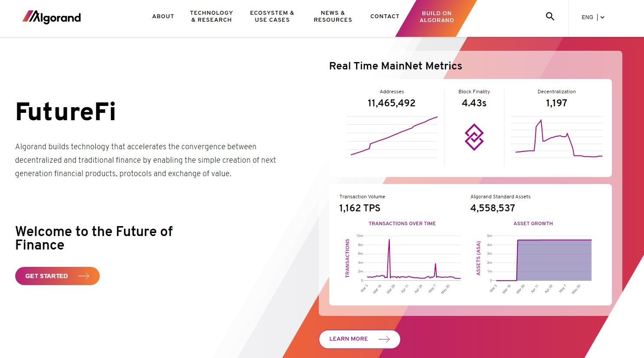Open the Technology & Research menu

212,16
